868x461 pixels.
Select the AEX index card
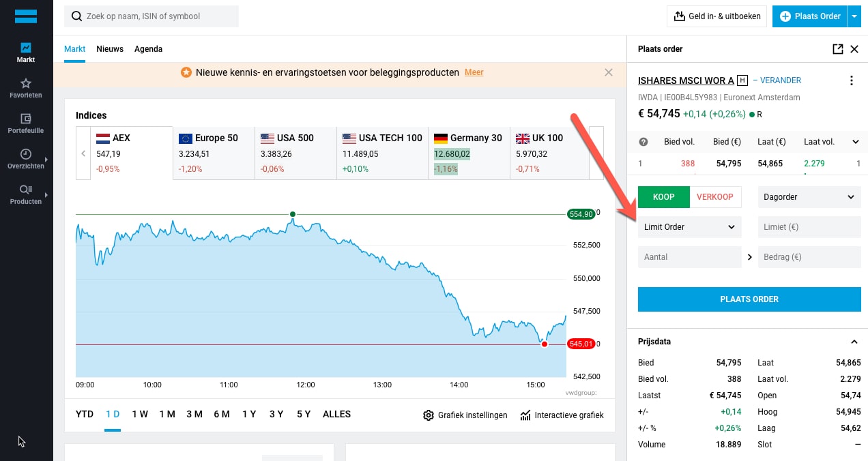132,153
